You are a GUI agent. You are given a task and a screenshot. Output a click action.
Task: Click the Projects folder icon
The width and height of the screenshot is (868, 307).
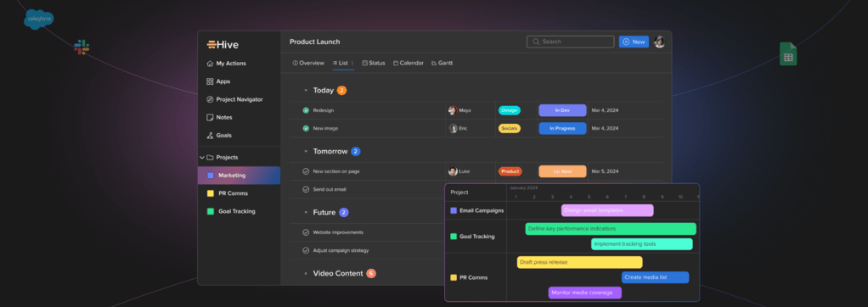pos(210,158)
